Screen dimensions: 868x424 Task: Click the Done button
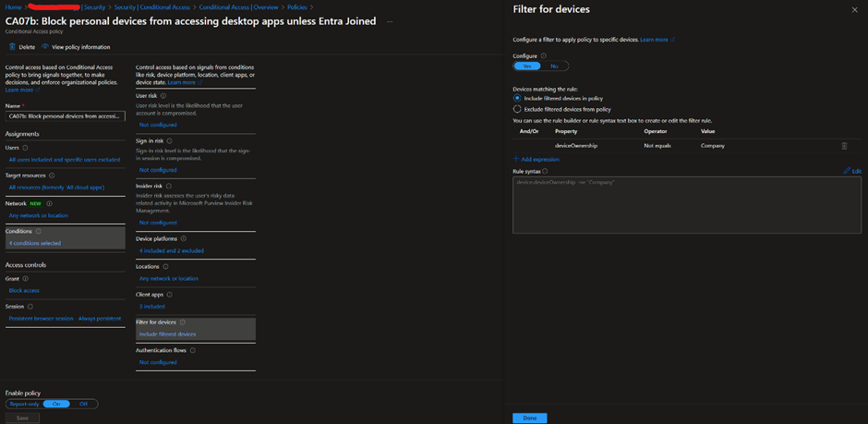(530, 418)
